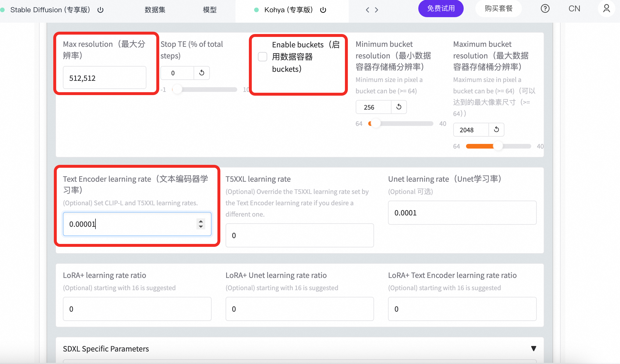Switch language via CN selector
The width and height of the screenshot is (620, 364).
point(574,9)
